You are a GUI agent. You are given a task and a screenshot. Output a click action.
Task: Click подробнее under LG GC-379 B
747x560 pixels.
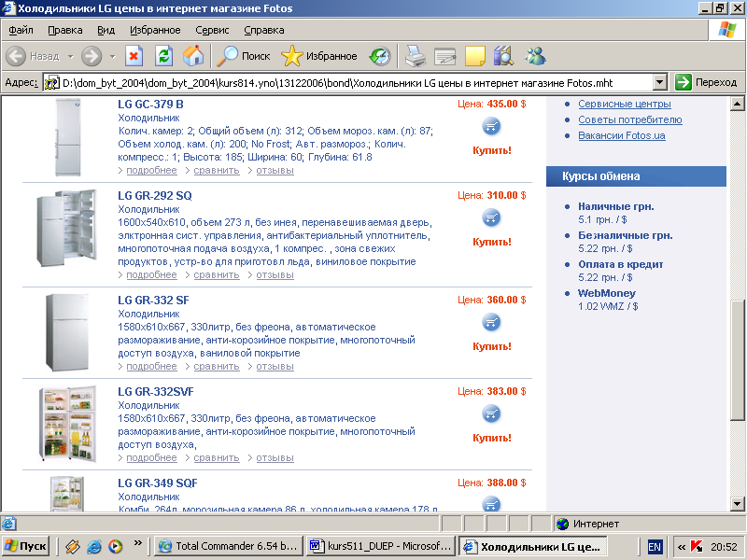click(x=151, y=171)
